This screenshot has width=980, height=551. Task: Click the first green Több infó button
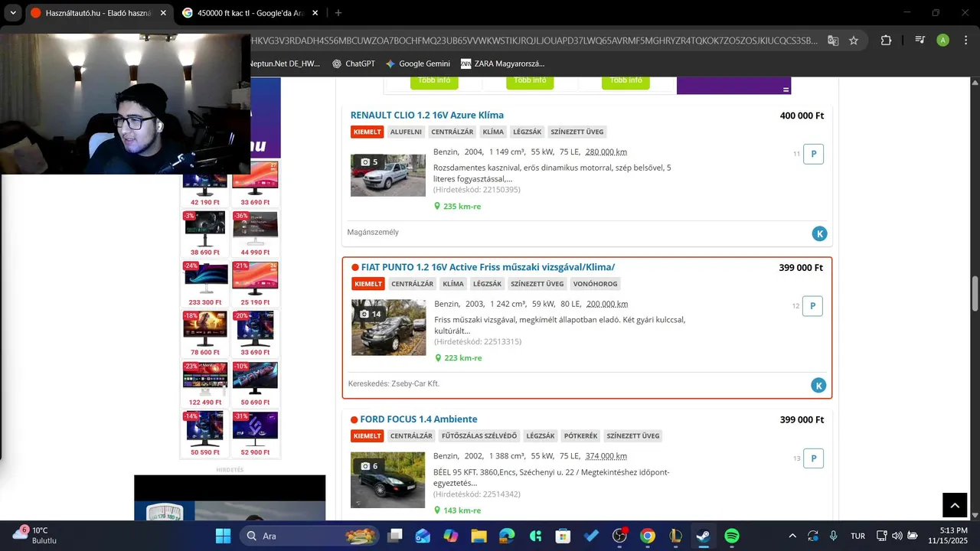tap(434, 81)
